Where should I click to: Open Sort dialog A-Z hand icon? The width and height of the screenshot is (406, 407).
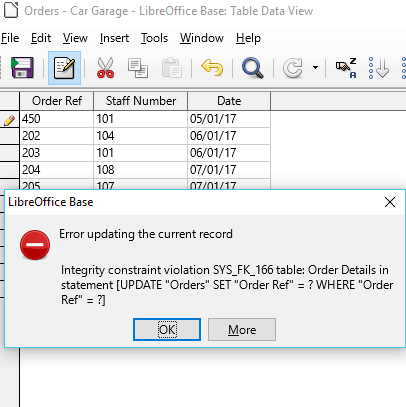pos(346,68)
